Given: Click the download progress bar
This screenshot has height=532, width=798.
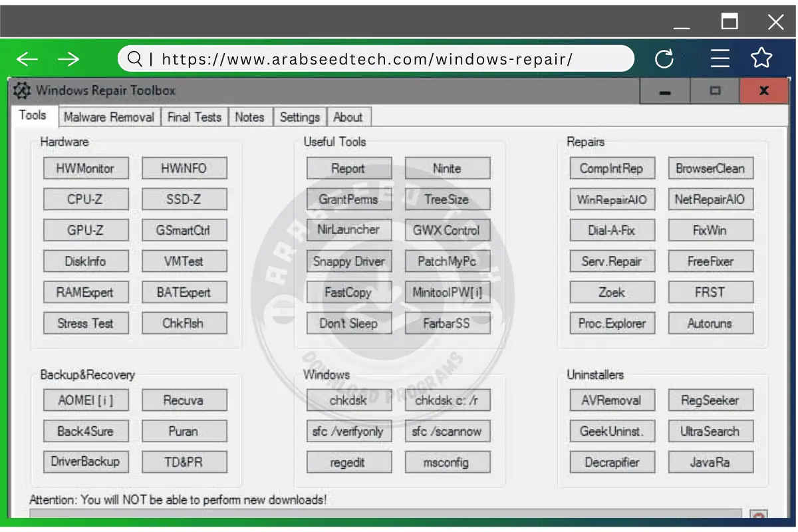Looking at the screenshot, I should 386,514.
